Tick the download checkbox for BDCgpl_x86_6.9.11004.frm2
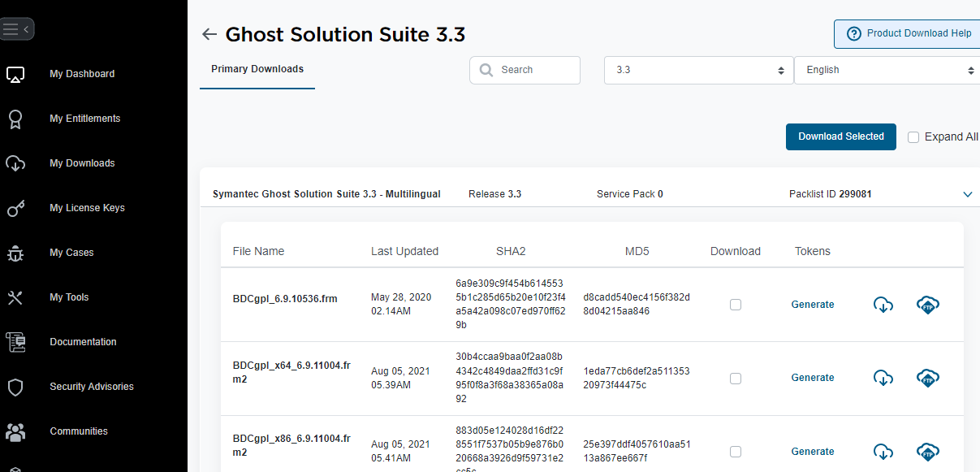The width and height of the screenshot is (980, 472). (736, 452)
